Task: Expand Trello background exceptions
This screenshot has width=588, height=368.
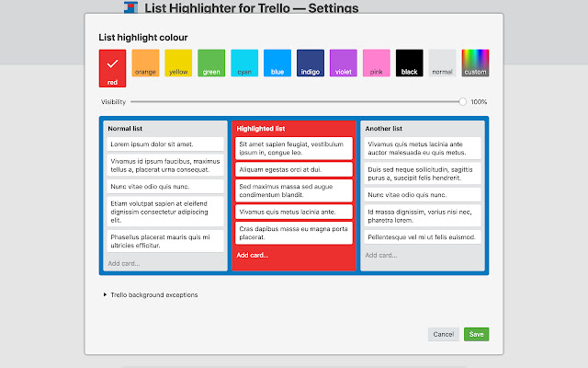Action: tap(151, 294)
